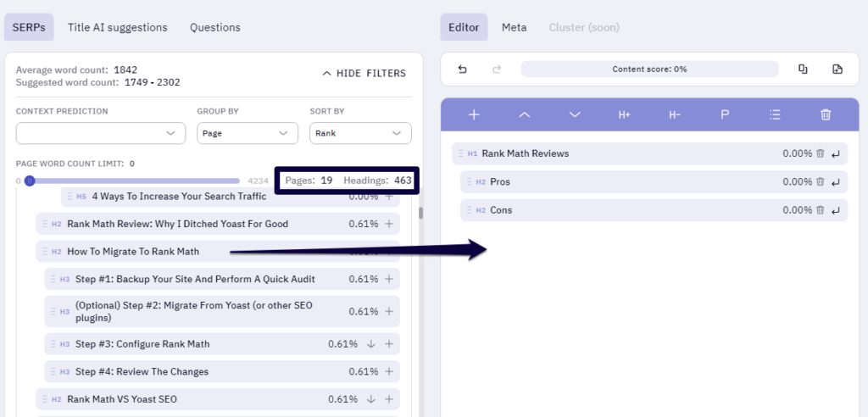Click the Average word count value 1842
Screen dimensions: 868x417
125,69
